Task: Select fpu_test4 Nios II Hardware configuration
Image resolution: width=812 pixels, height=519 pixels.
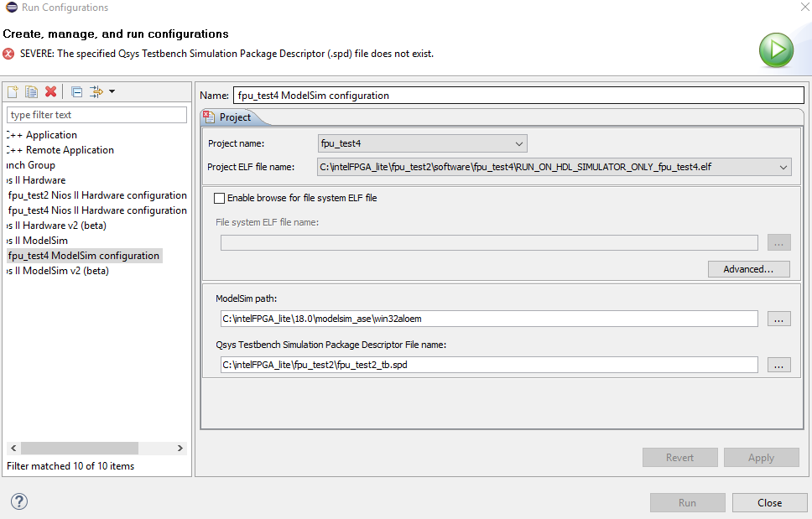Action: click(97, 210)
